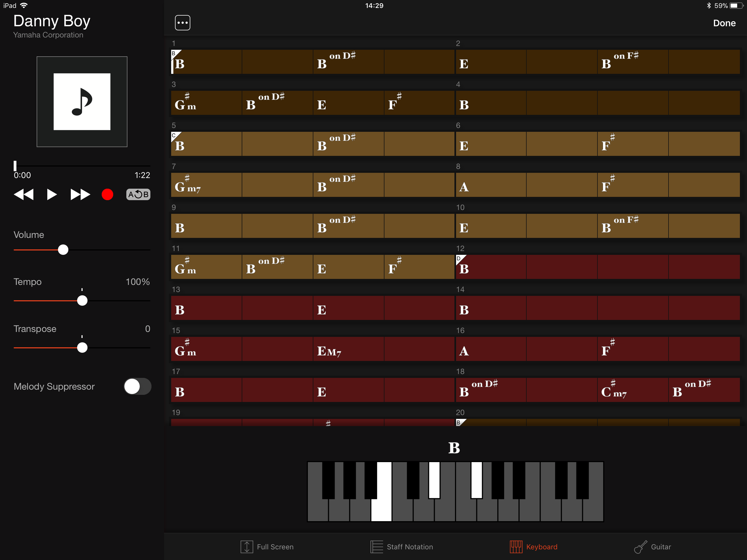The width and height of the screenshot is (747, 560).
Task: Tap the fast forward button
Action: (80, 194)
